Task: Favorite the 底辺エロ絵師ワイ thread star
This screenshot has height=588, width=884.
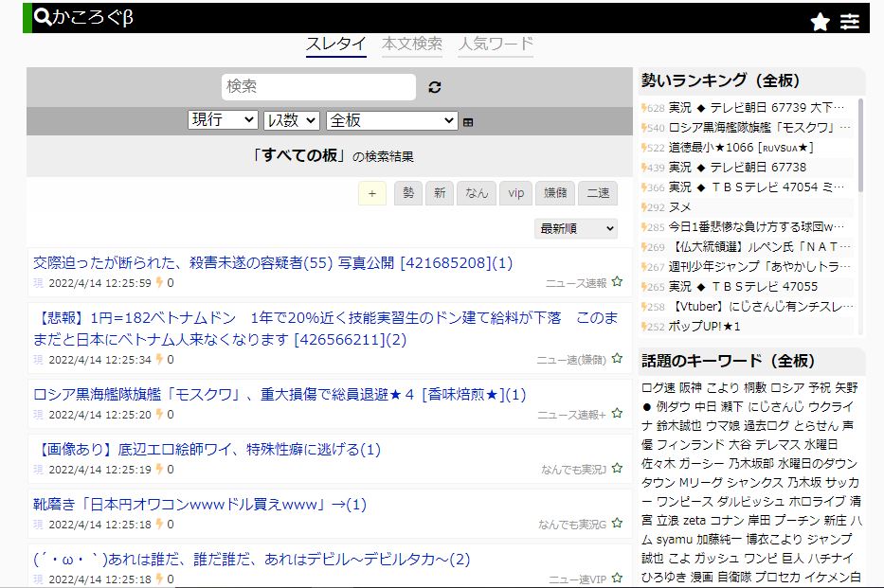Action: pyautogui.click(x=618, y=468)
